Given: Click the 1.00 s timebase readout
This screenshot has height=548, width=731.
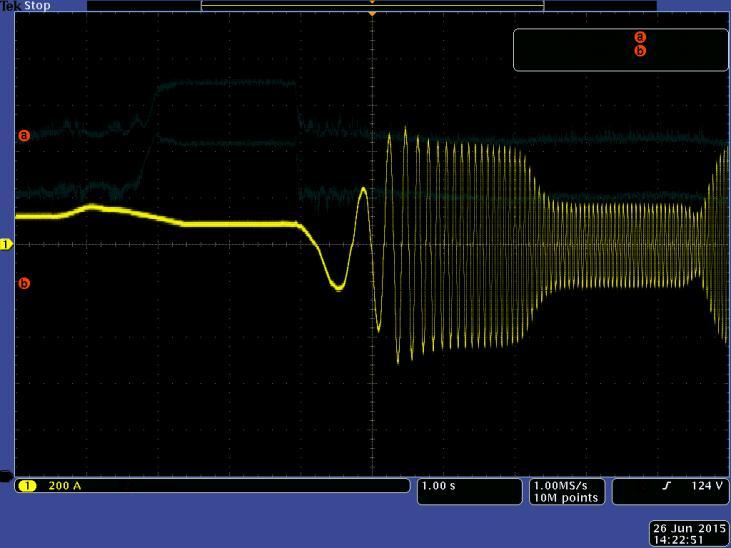Looking at the screenshot, I should coord(438,486).
